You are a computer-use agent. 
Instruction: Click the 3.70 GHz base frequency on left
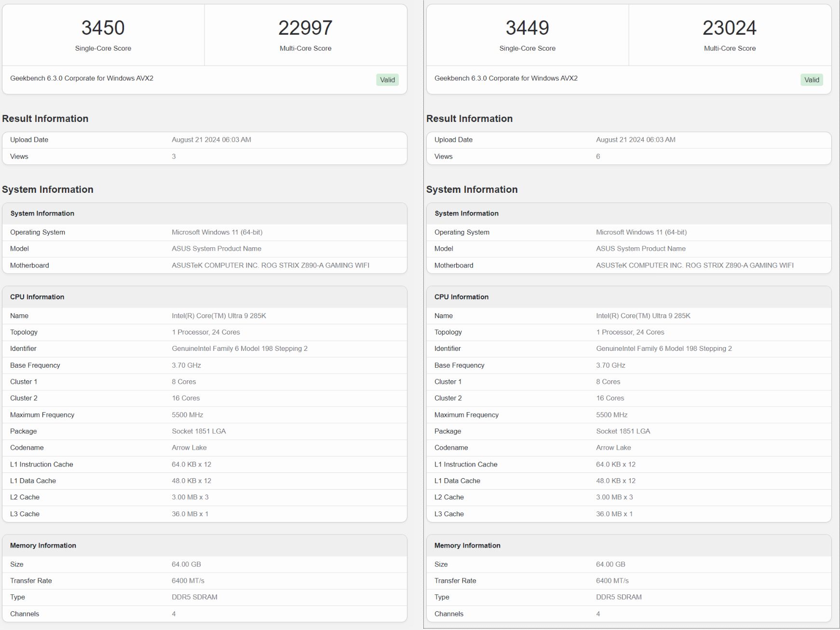[186, 365]
